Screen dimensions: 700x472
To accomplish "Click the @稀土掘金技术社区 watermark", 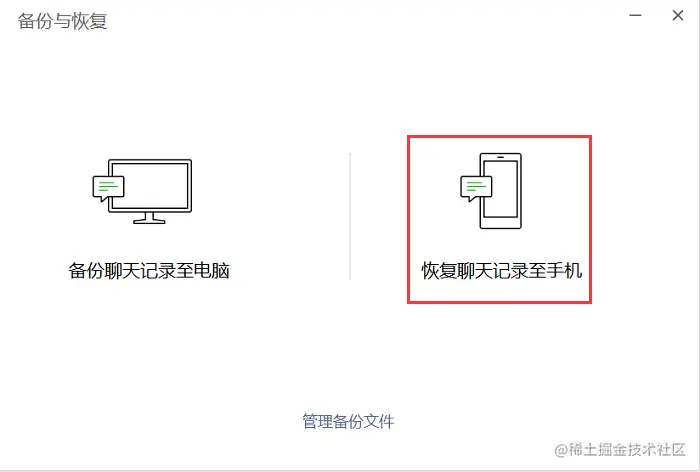I will (x=620, y=449).
